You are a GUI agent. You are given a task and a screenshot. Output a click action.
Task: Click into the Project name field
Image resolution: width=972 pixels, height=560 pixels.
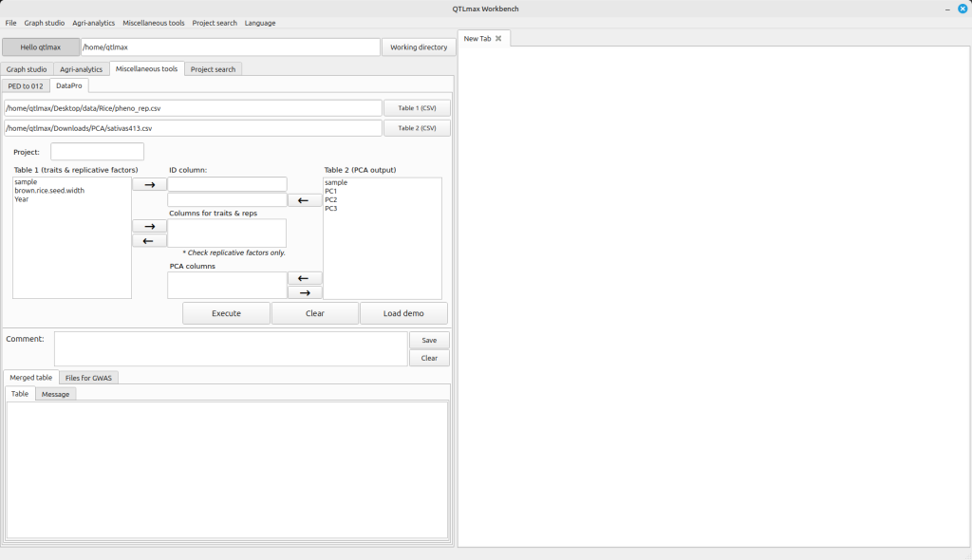[97, 152]
